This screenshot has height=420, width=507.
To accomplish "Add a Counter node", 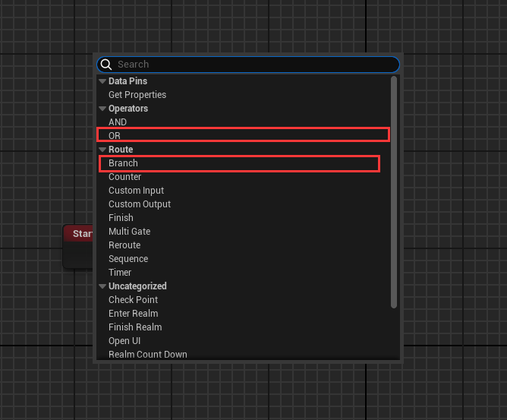I will coord(125,177).
